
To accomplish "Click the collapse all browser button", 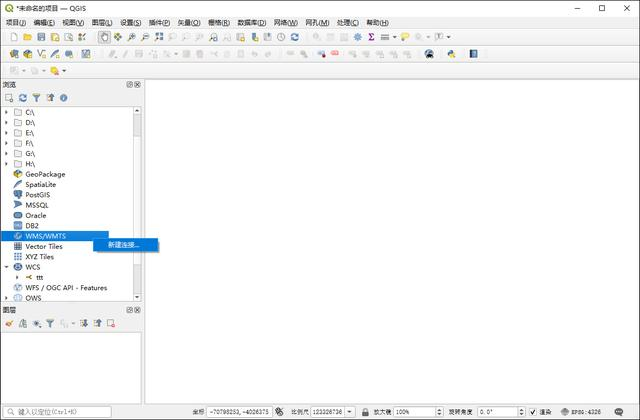I will (50, 98).
